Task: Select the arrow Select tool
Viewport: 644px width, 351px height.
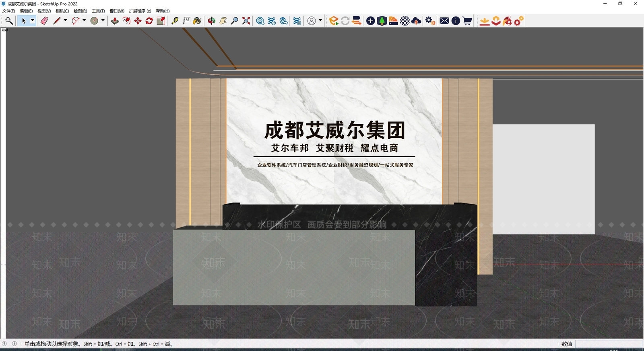Action: (x=23, y=21)
